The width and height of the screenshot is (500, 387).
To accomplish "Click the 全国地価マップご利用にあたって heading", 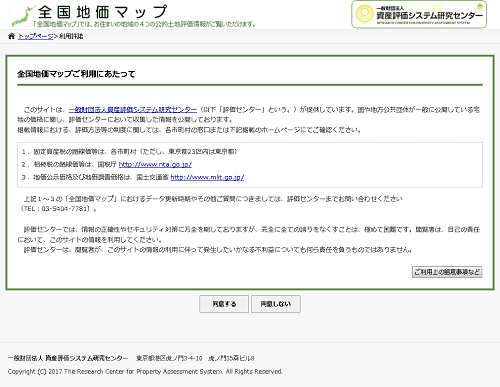I will pyautogui.click(x=76, y=74).
